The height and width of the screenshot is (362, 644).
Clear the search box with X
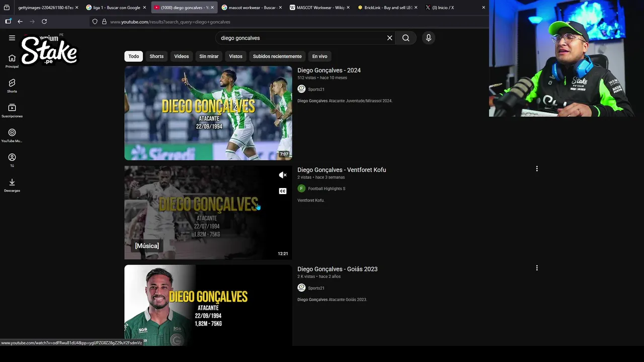click(x=389, y=38)
